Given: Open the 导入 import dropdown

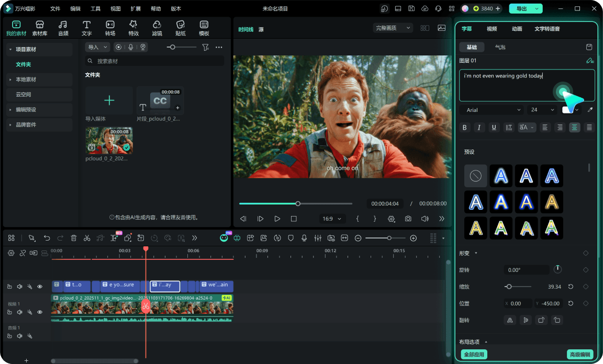Looking at the screenshot, I should tap(97, 47).
